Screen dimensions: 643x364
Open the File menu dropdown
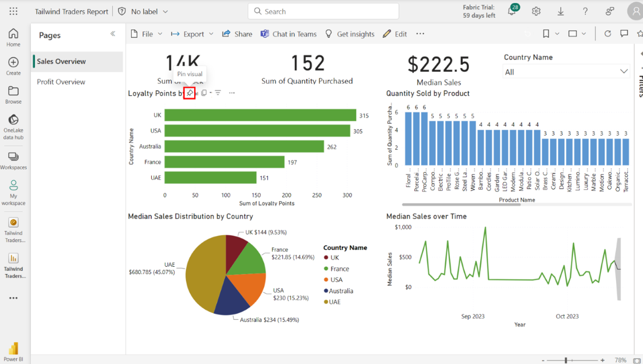click(x=147, y=34)
